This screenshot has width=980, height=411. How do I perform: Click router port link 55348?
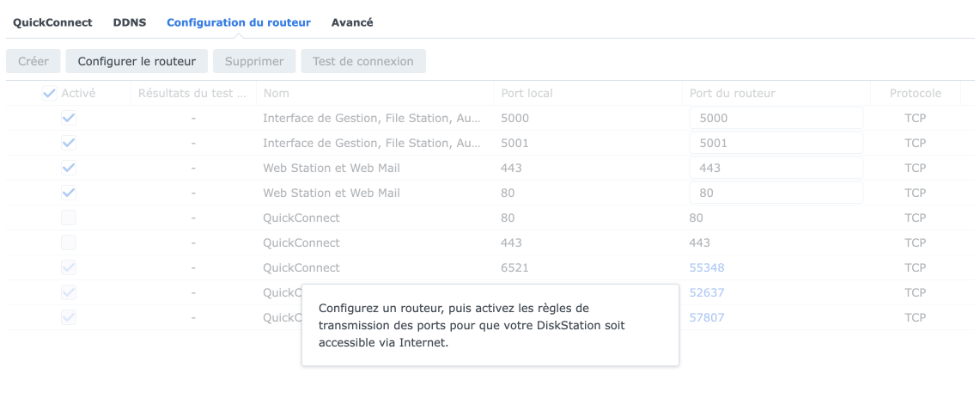coord(707,267)
